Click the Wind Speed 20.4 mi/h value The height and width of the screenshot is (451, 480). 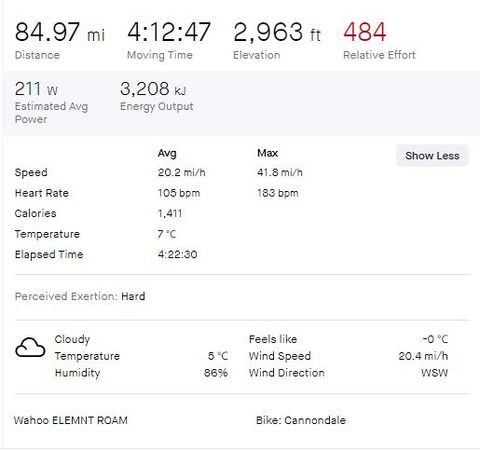[x=423, y=356]
